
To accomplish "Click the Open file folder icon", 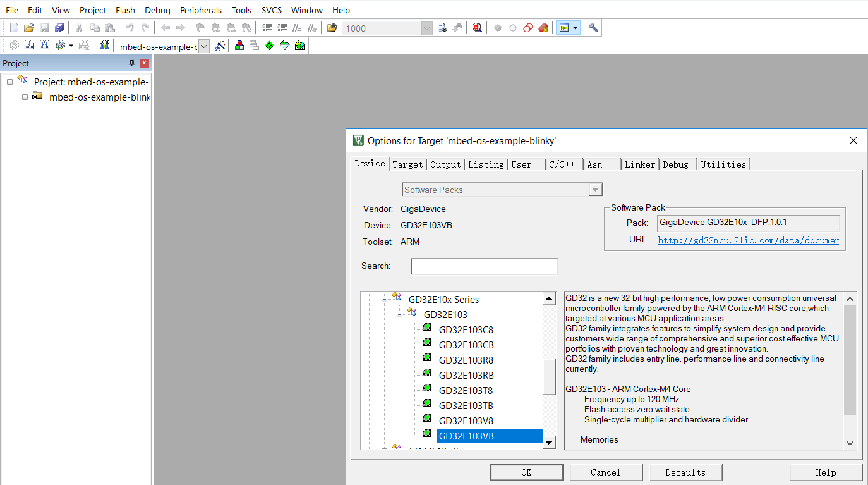I will (28, 28).
